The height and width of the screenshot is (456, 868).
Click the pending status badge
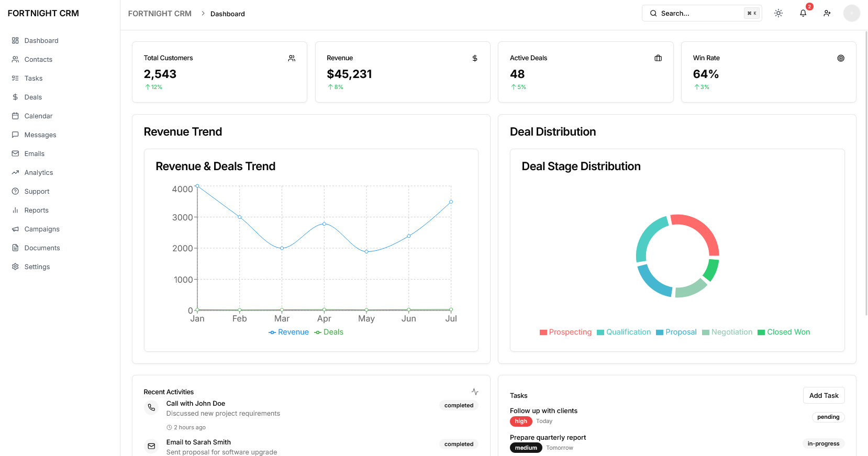[828, 417]
